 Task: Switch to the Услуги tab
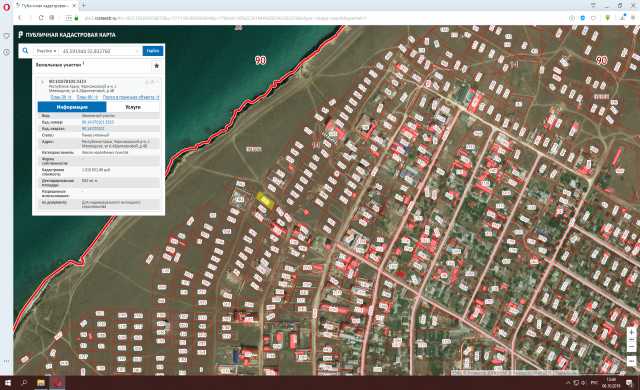coord(133,107)
